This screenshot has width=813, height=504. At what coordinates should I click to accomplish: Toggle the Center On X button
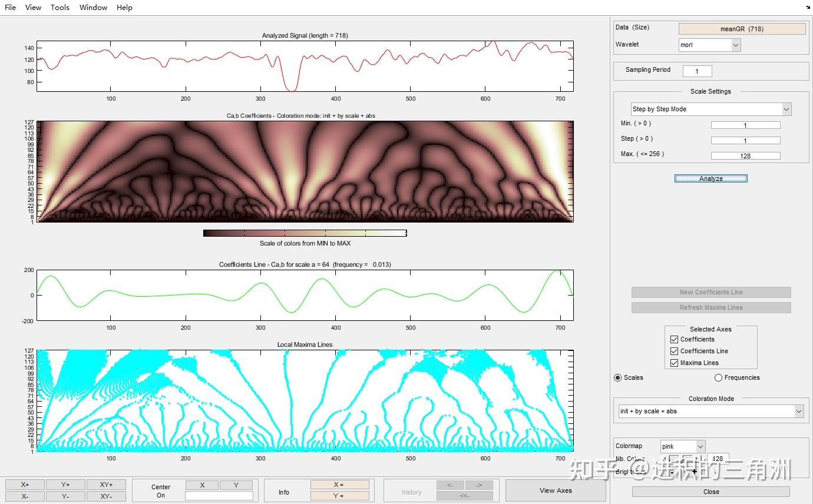click(202, 485)
